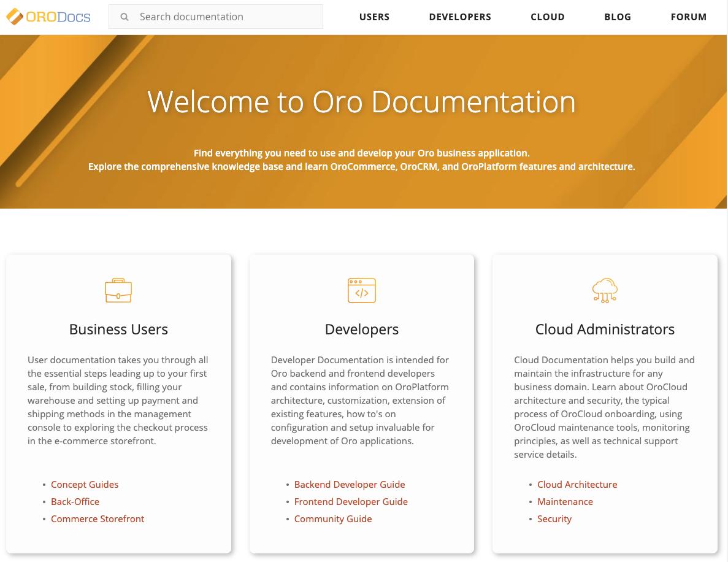Open the Concept Guides link

(85, 485)
